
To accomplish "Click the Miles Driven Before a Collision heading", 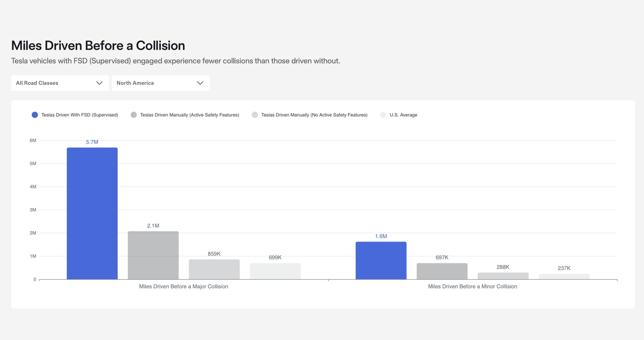I will click(98, 46).
